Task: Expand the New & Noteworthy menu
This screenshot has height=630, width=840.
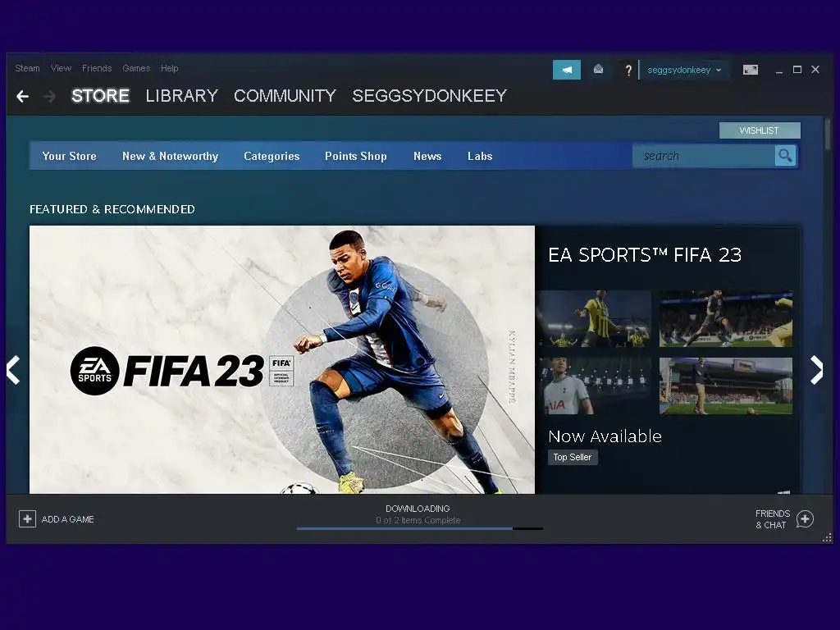Action: click(x=170, y=156)
